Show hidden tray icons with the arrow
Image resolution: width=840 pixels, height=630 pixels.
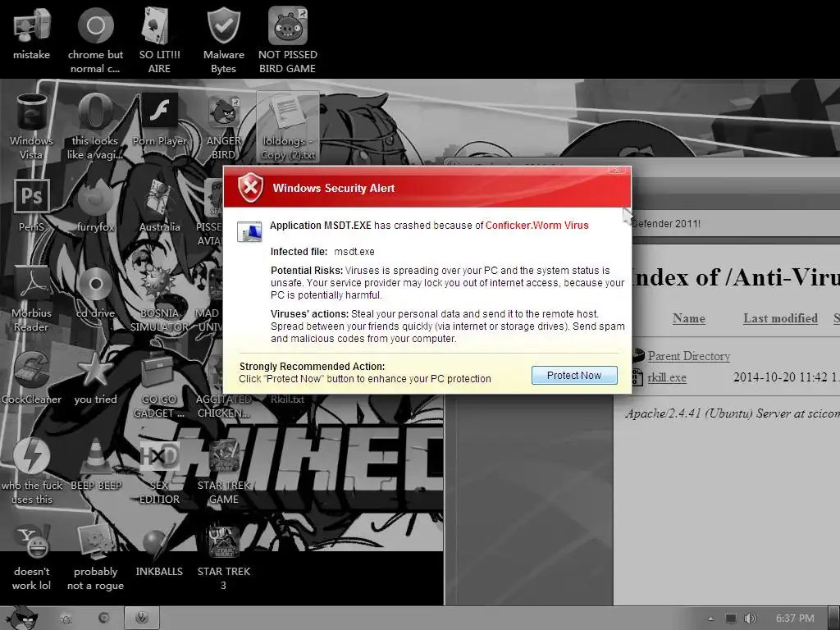(711, 619)
